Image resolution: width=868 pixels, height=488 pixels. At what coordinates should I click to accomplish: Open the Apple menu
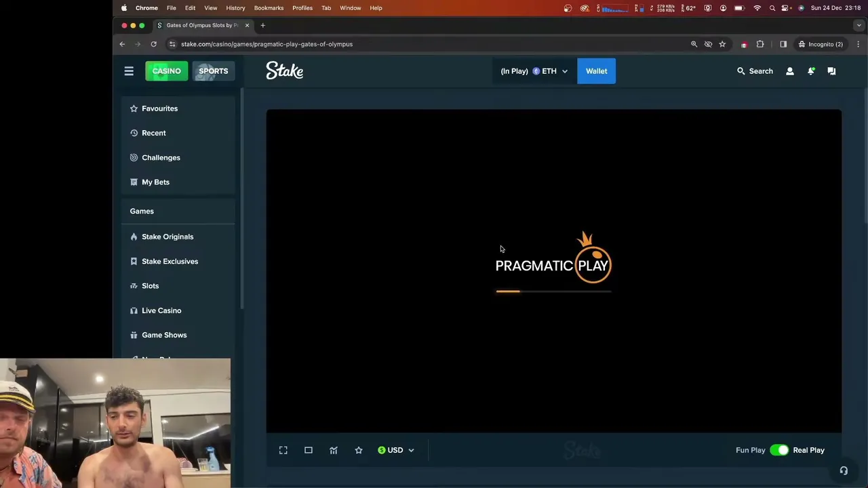(x=124, y=8)
